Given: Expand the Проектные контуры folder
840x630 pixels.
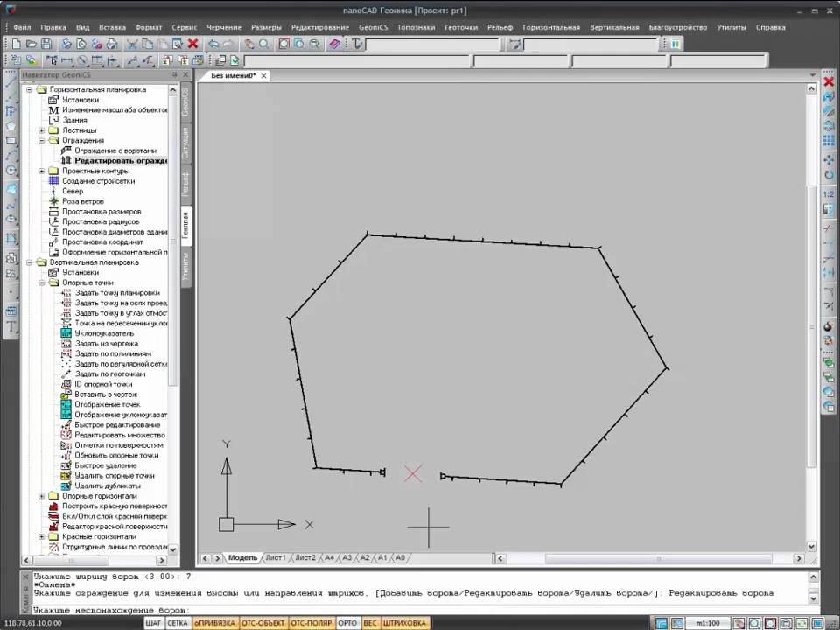Looking at the screenshot, I should coord(42,171).
